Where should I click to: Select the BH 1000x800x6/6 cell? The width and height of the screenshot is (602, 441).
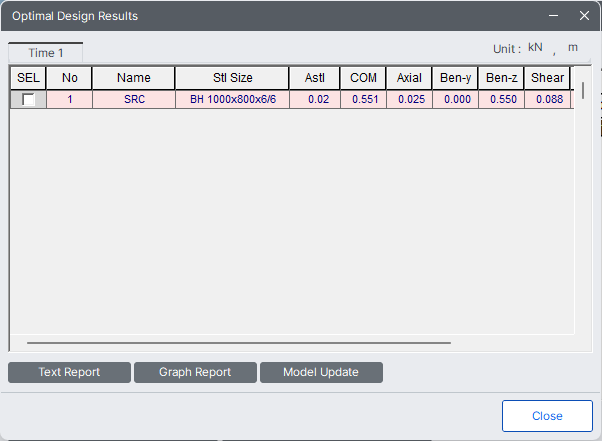pyautogui.click(x=233, y=99)
